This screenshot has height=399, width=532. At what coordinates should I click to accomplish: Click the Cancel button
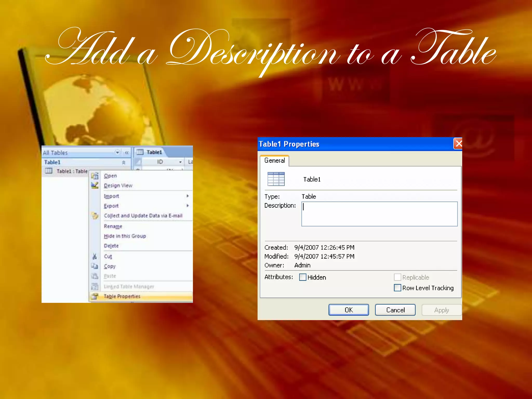coord(395,310)
